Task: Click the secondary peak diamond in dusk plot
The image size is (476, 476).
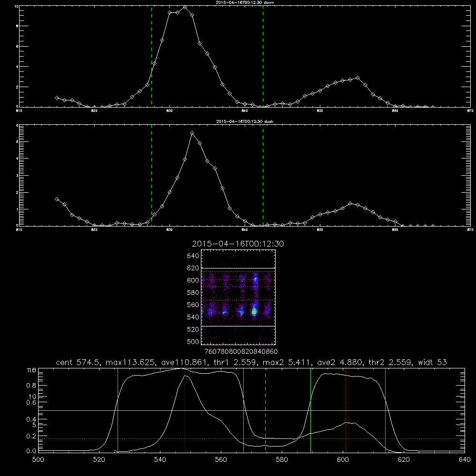Action: click(x=350, y=203)
